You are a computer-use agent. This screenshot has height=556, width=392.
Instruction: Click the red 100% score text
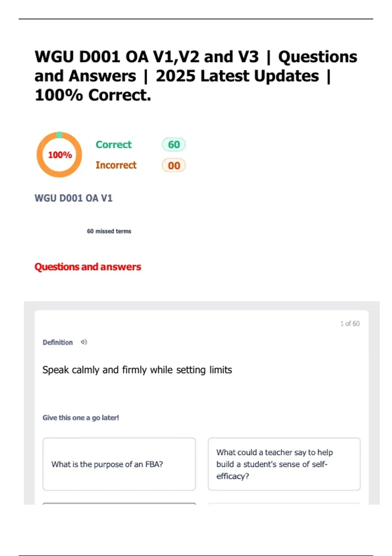[x=60, y=155]
